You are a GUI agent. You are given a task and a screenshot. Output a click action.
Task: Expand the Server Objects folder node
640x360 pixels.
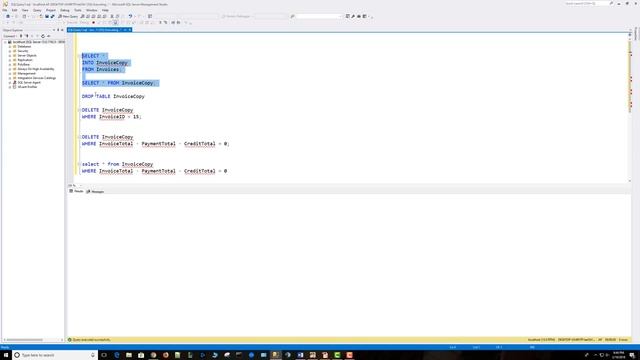(10, 56)
